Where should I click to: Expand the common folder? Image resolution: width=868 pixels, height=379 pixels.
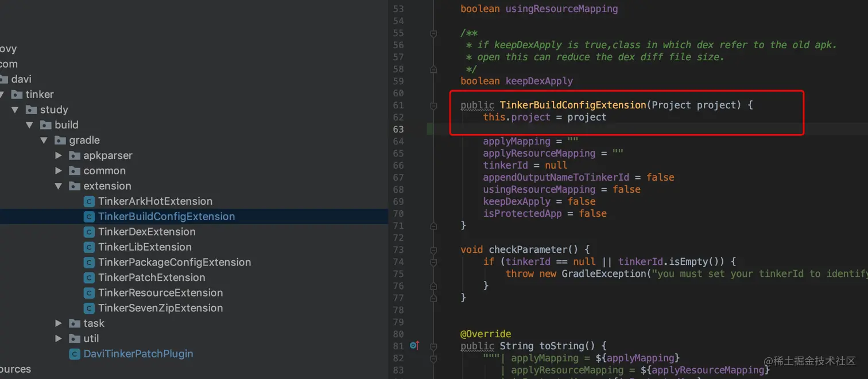click(x=59, y=171)
